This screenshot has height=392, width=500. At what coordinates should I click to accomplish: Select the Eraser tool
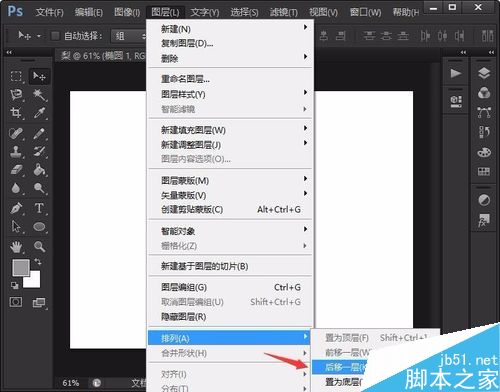click(x=16, y=170)
